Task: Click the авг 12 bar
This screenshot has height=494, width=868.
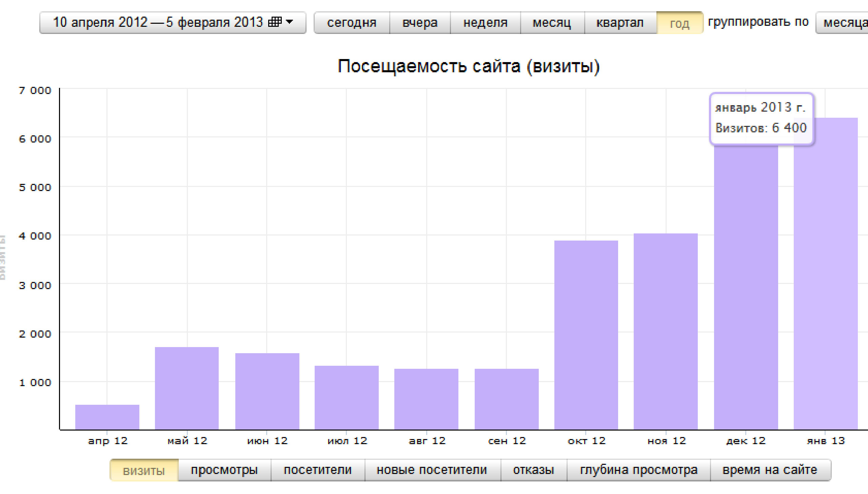Action: [426, 399]
